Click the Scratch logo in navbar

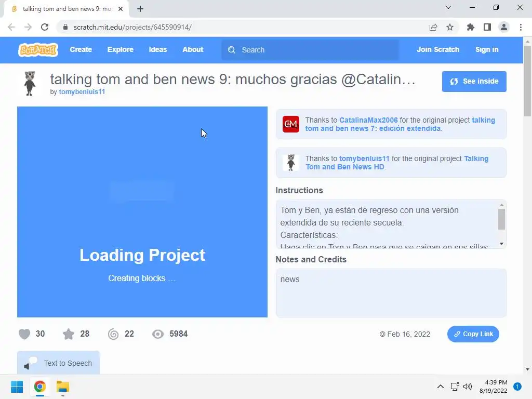point(38,50)
